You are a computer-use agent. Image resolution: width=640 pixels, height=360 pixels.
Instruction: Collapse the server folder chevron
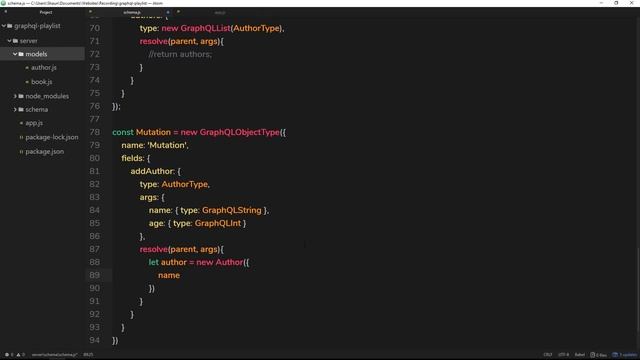(x=9, y=41)
